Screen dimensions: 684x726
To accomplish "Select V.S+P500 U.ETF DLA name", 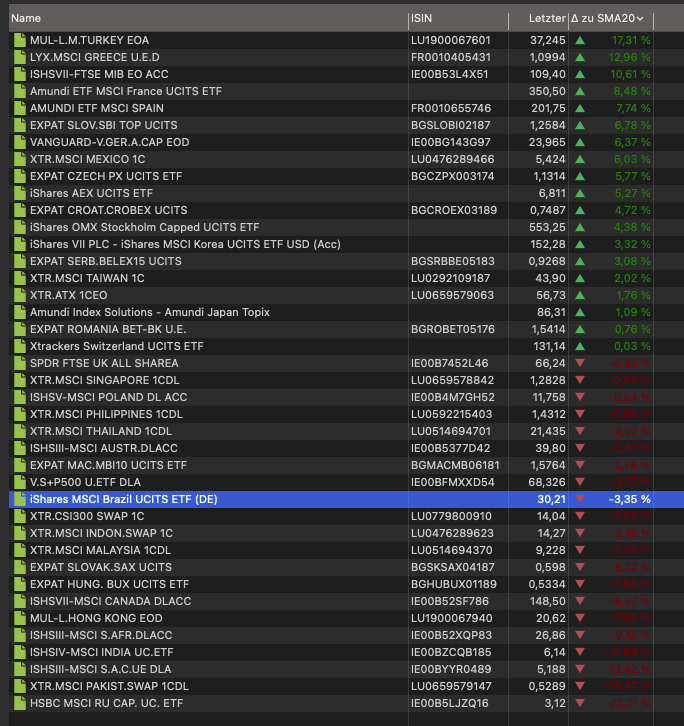I will 85,482.
